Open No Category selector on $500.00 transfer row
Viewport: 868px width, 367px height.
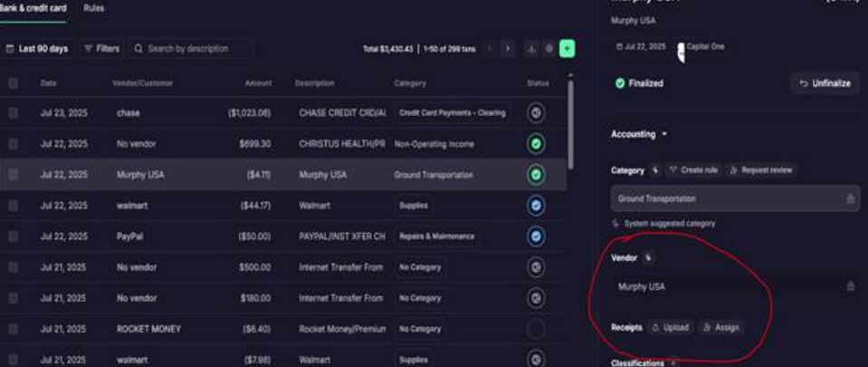coord(420,267)
